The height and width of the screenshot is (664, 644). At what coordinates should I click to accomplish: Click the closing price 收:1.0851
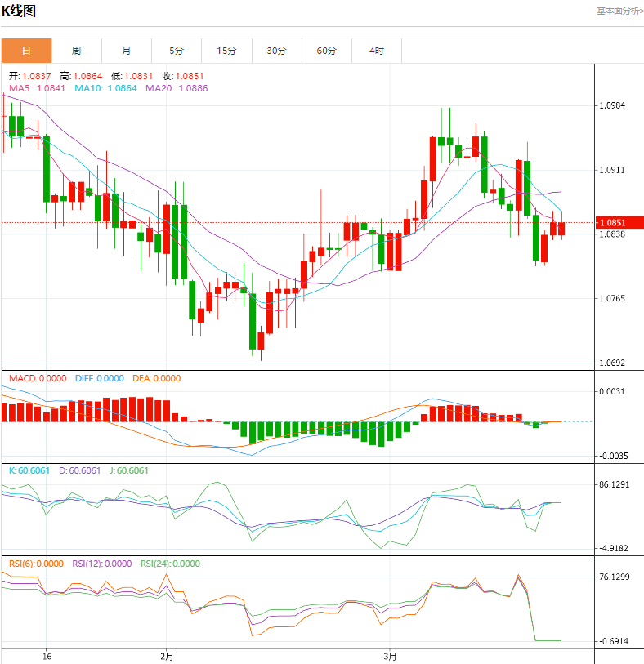(183, 76)
